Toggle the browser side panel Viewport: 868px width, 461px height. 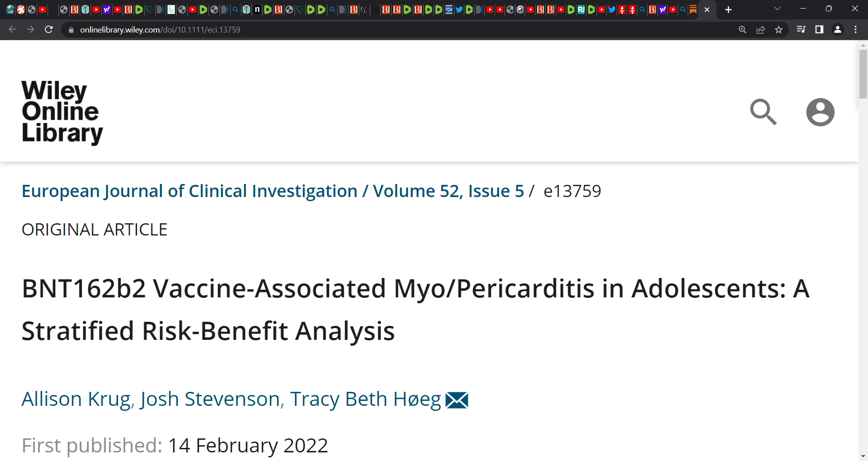point(819,30)
